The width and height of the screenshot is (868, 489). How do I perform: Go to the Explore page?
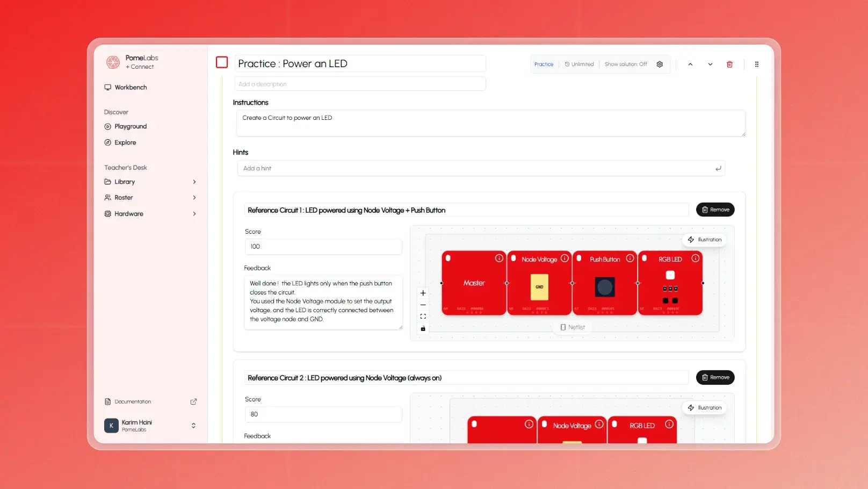(x=120, y=143)
